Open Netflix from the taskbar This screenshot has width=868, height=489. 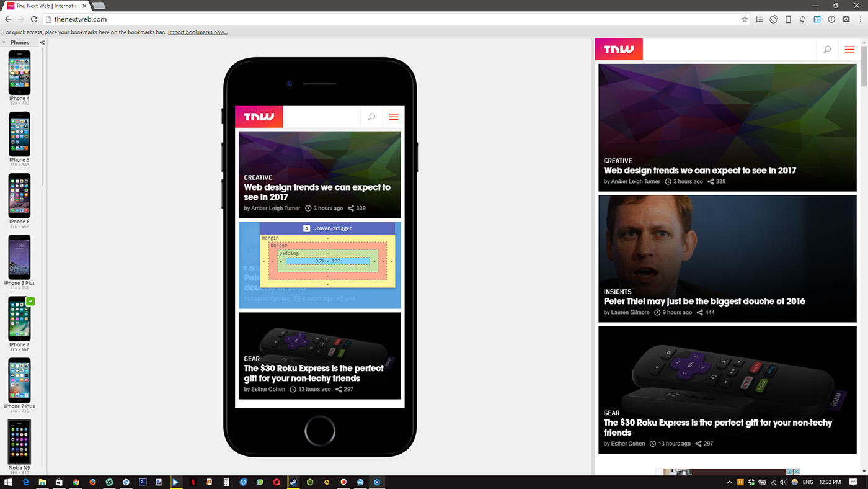pos(193,482)
